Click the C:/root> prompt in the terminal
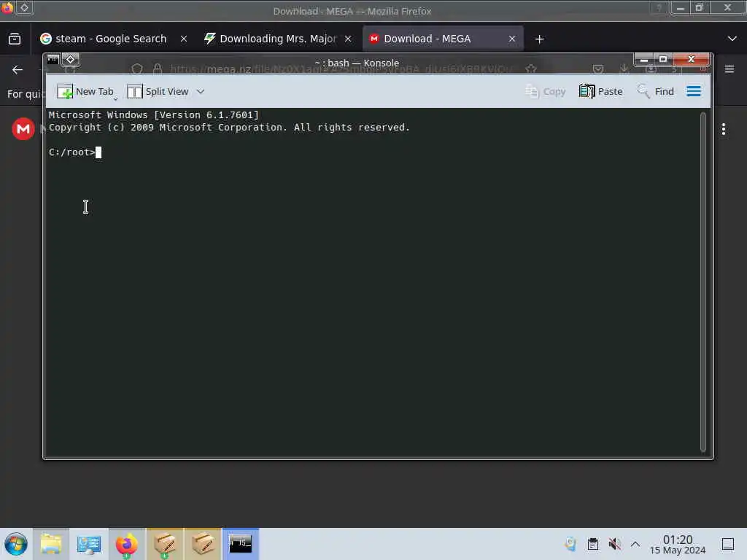The image size is (747, 560). point(71,152)
